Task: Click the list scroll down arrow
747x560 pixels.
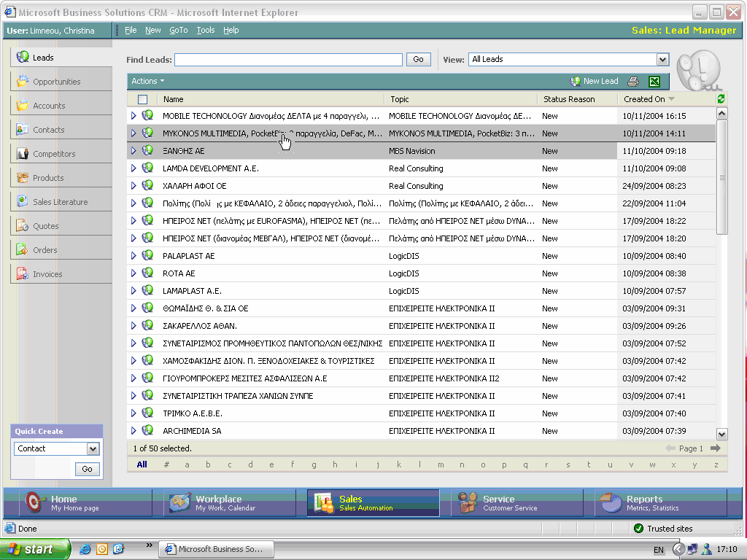Action: click(x=721, y=434)
